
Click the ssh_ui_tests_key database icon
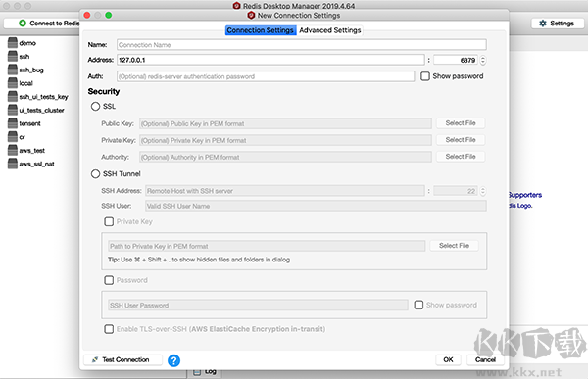13,96
